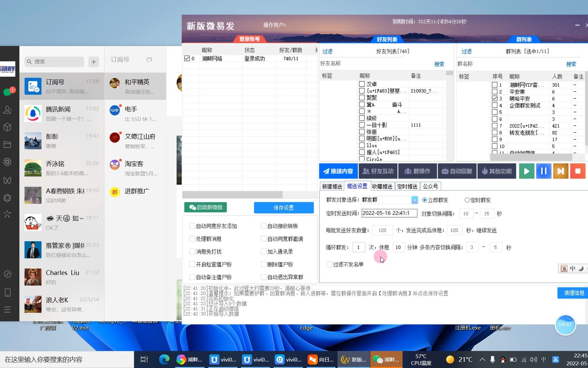Viewport: 588px width, 368px height.
Task: Click the orange skip-next button
Action: (x=560, y=171)
